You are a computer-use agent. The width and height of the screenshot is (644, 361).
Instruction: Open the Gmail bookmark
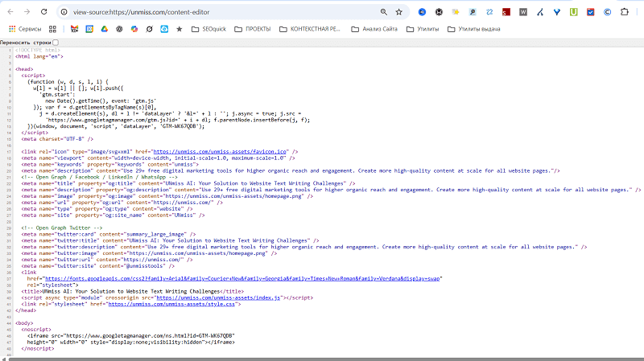point(74,29)
